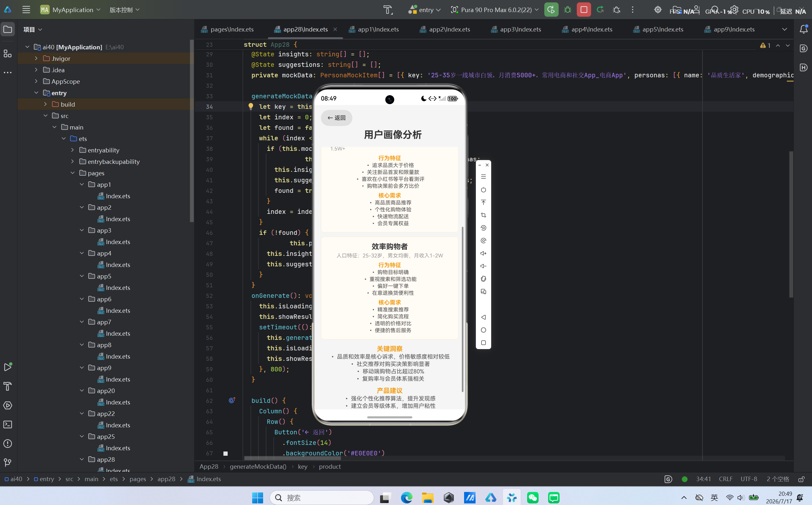
Task: Open the problems exclamation icon in left sidebar
Action: click(8, 444)
